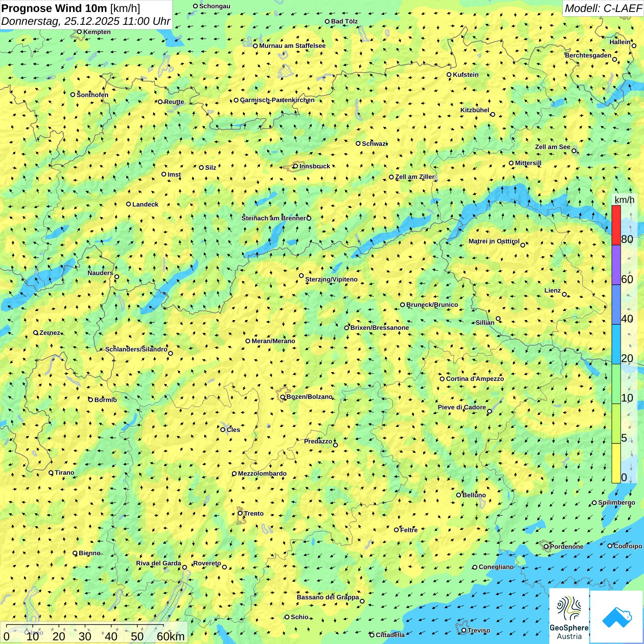Click the Cittadella label
The image size is (644, 644).
click(x=390, y=635)
